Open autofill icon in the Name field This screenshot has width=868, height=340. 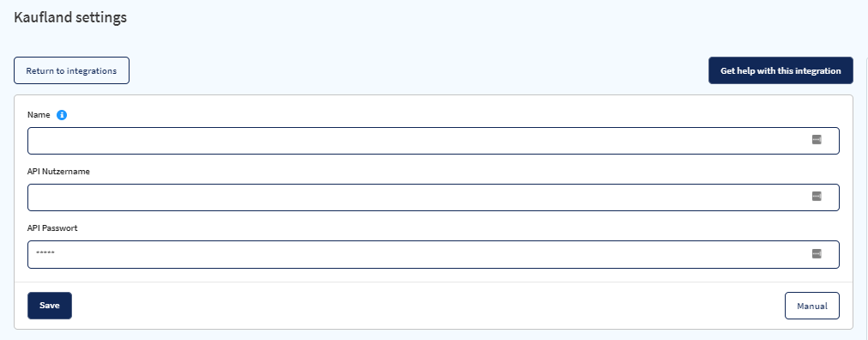817,140
